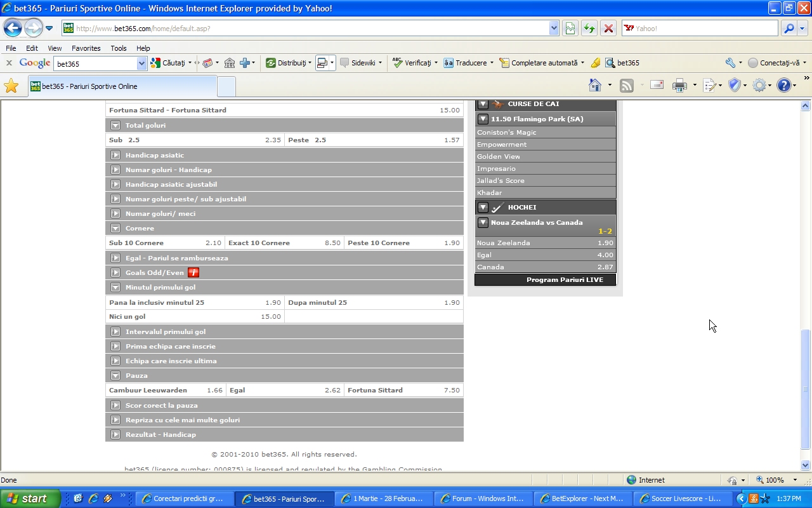812x508 pixels.
Task: Click the Completare automată button
Action: [x=542, y=63]
